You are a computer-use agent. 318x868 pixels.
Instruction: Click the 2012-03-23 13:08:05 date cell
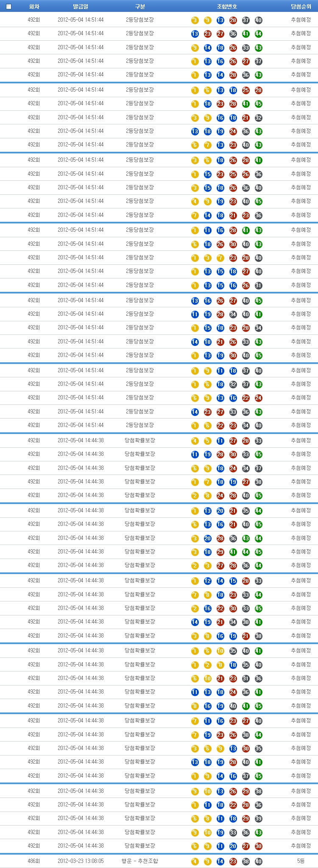point(81,861)
